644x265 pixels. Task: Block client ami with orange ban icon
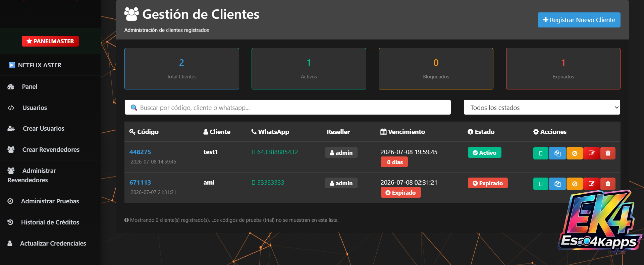click(575, 184)
